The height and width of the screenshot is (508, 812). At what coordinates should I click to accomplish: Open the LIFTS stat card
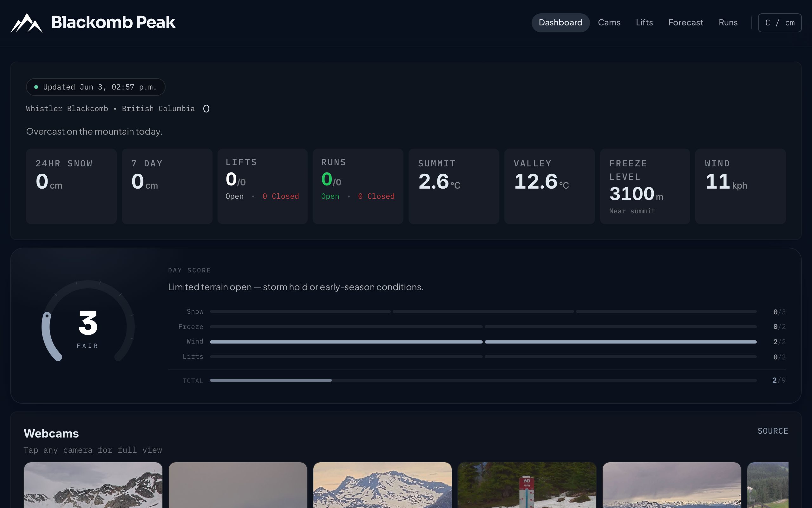coord(262,186)
